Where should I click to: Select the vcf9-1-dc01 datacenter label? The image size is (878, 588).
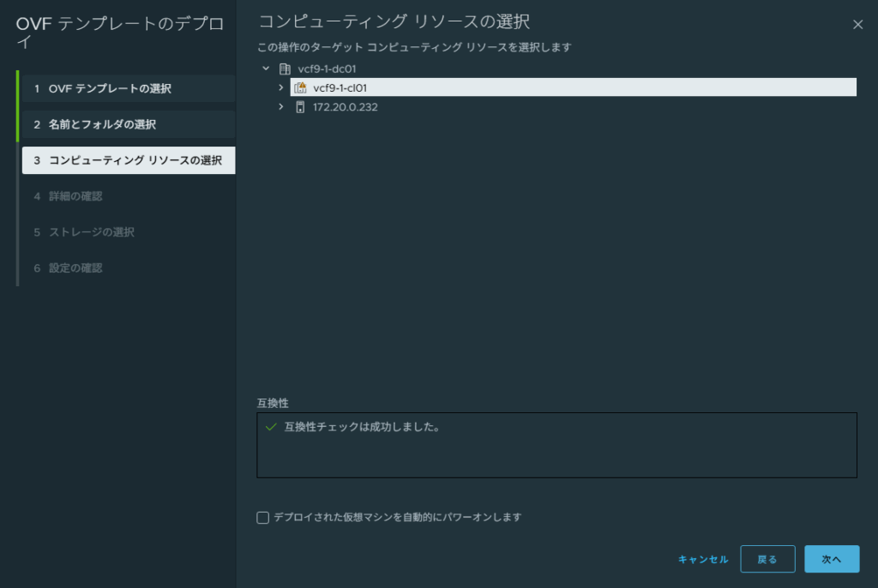tap(327, 69)
